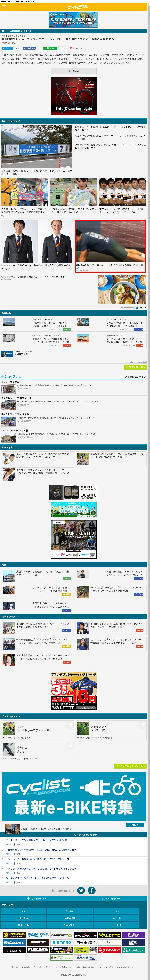150x980 pixels.
Task: Click the サイトトップへ link
Action: tap(37, 898)
